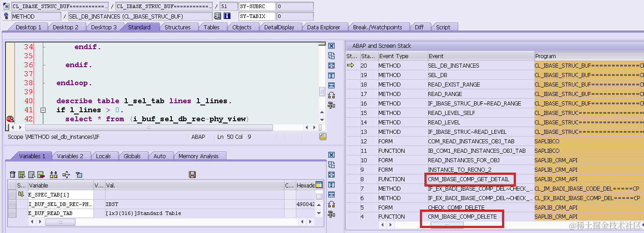Switch to the Auto tab
This screenshot has height=233, width=644.
pyautogui.click(x=160, y=156)
